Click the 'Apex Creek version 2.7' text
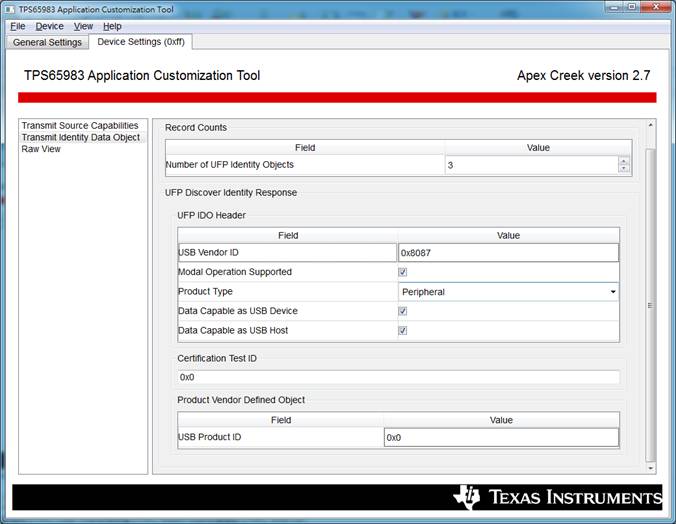 583,75
